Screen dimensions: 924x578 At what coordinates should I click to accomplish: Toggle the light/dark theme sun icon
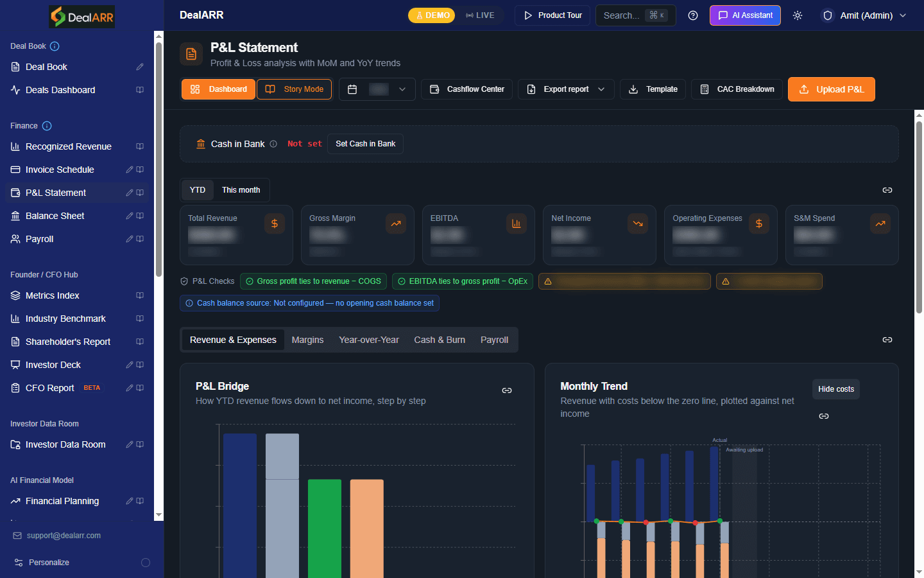[798, 15]
